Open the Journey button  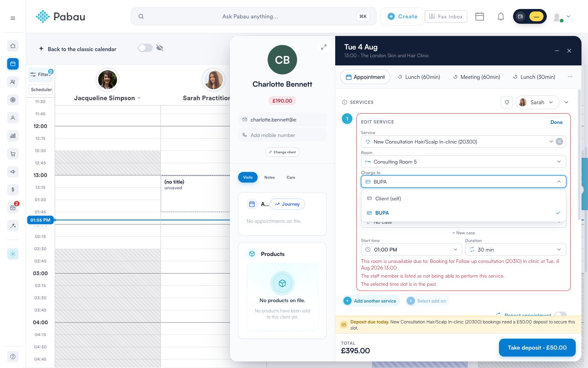pyautogui.click(x=287, y=204)
